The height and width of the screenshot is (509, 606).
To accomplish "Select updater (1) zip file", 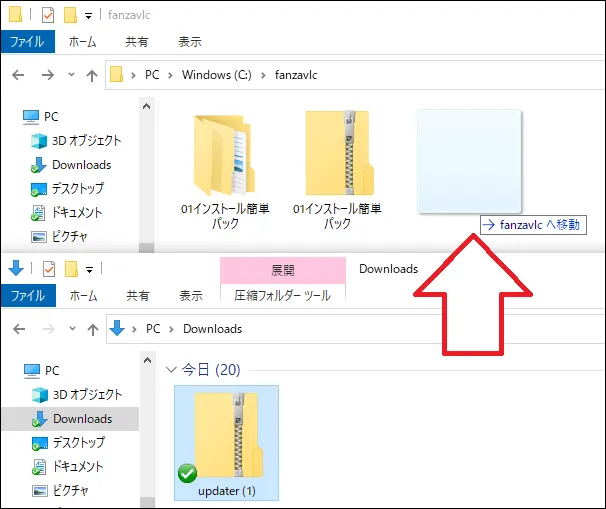I will [x=226, y=443].
